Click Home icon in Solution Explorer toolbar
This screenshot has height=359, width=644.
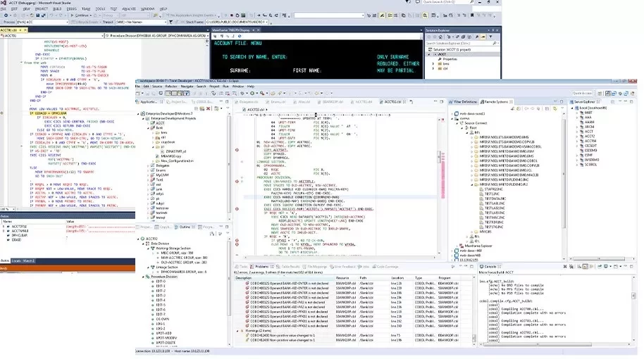440,37
